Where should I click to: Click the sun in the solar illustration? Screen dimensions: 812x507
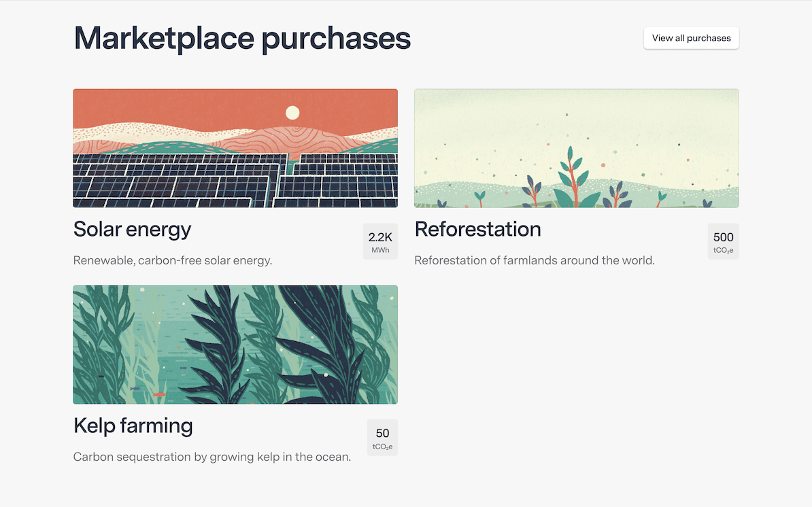pos(292,113)
